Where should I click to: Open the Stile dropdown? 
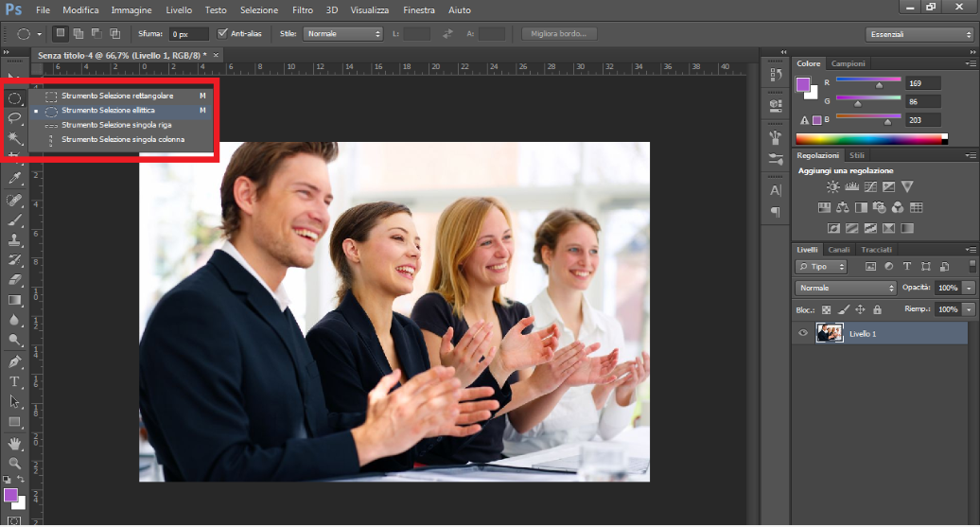click(342, 34)
